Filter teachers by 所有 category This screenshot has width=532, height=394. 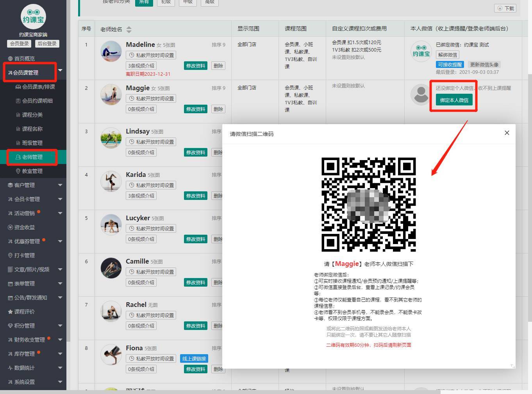point(144,2)
